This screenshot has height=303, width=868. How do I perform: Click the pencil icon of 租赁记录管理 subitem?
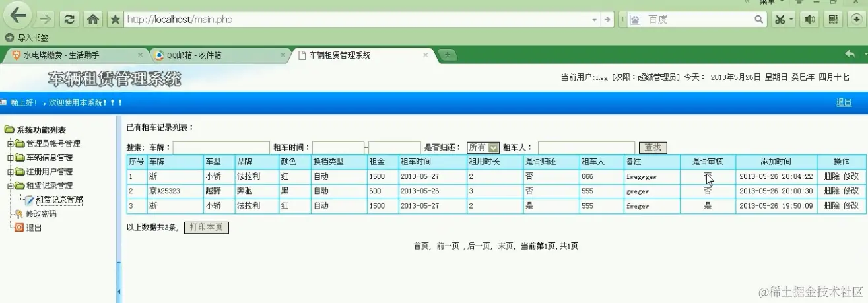29,200
